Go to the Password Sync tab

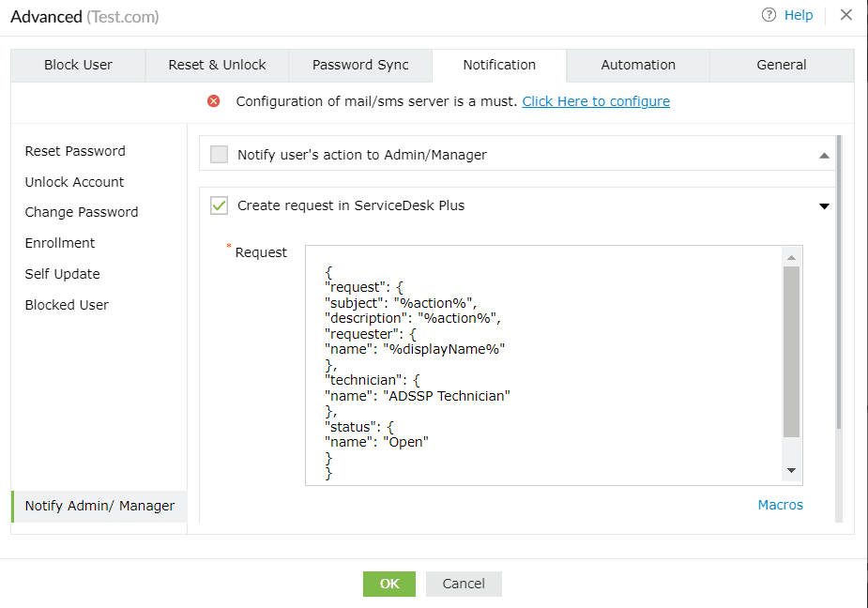tap(359, 65)
